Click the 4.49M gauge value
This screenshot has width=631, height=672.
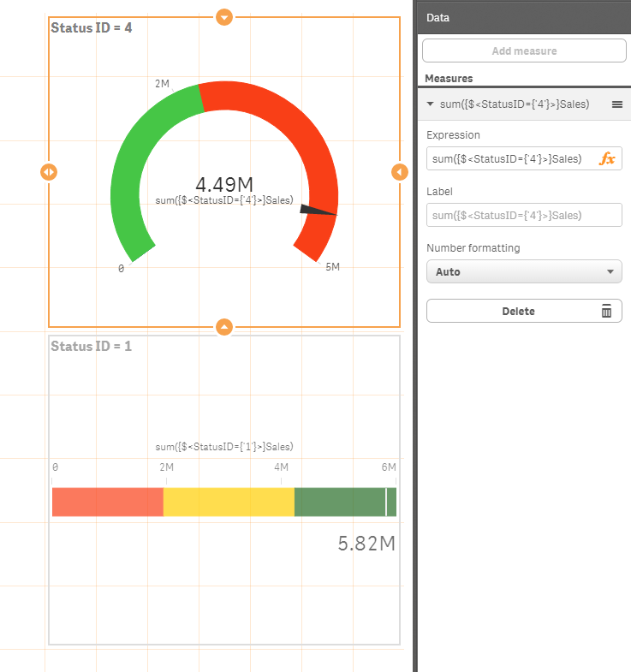(224, 184)
